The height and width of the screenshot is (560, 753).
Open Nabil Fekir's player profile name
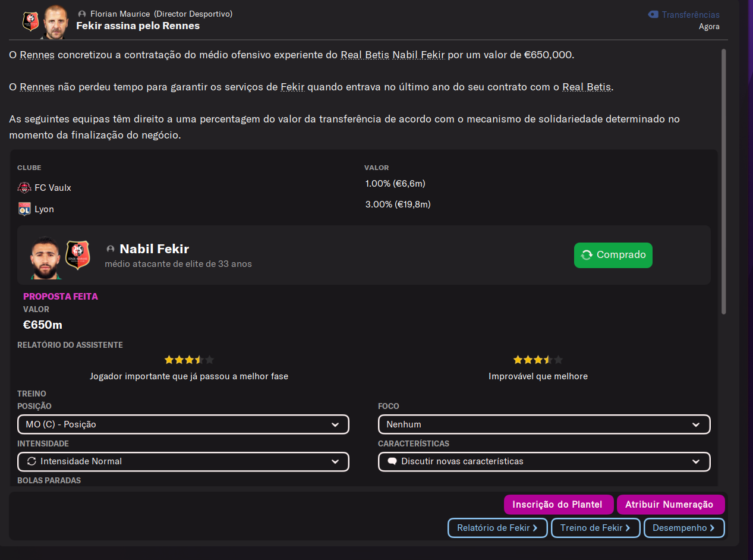tap(155, 248)
